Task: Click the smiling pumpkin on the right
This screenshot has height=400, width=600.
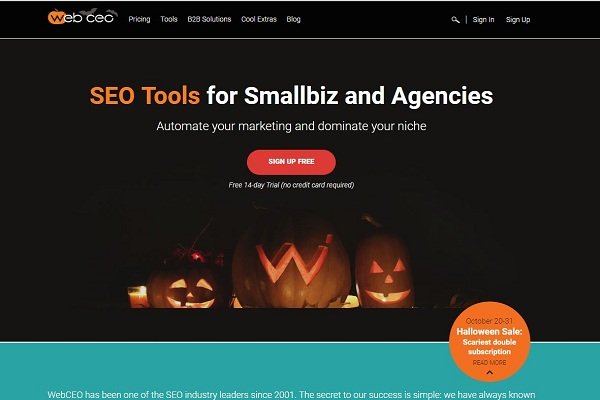Action: click(384, 270)
